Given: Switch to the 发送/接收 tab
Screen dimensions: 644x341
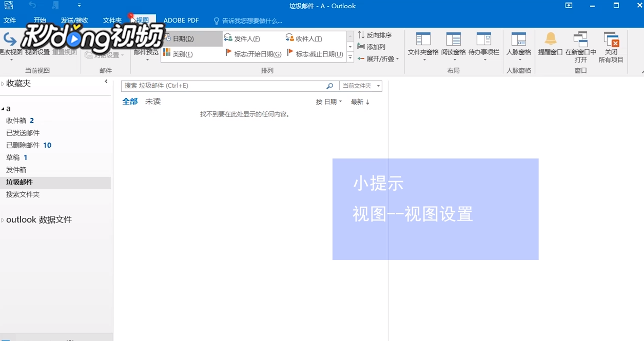Looking at the screenshot, I should [x=74, y=21].
